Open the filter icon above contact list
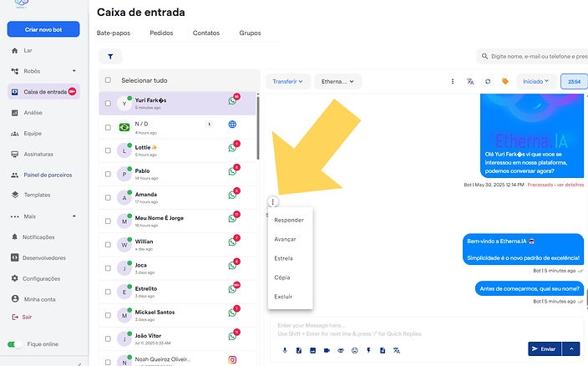The height and width of the screenshot is (366, 588). pos(110,56)
